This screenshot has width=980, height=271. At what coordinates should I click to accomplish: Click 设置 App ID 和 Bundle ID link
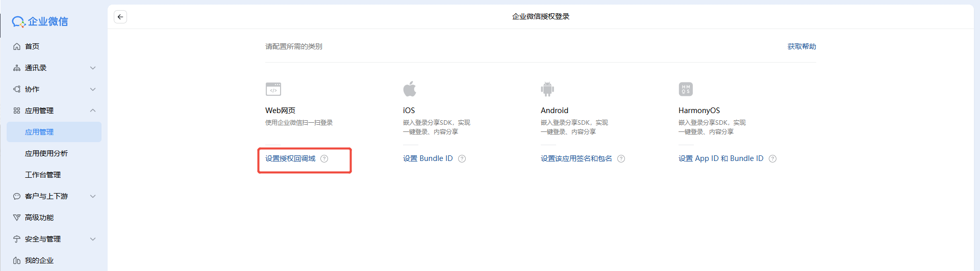click(721, 158)
